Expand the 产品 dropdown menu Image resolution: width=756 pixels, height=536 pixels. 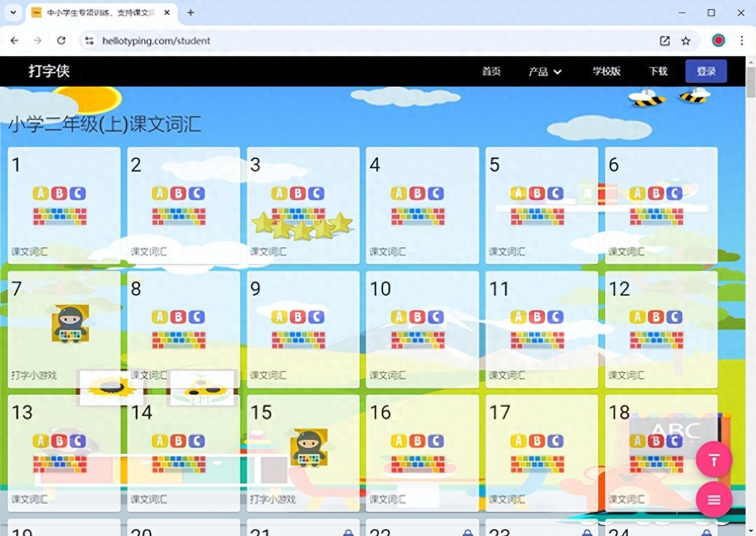tap(545, 71)
